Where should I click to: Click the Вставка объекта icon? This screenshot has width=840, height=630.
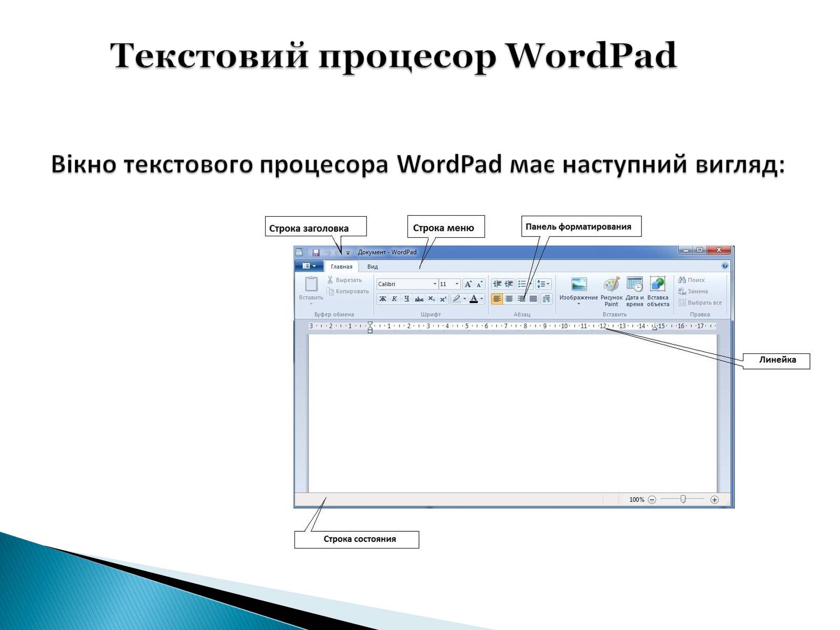[x=658, y=284]
